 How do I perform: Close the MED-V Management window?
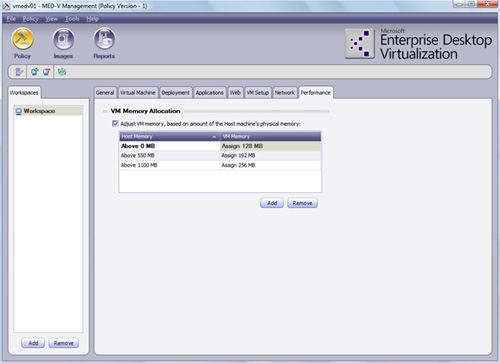click(488, 4)
